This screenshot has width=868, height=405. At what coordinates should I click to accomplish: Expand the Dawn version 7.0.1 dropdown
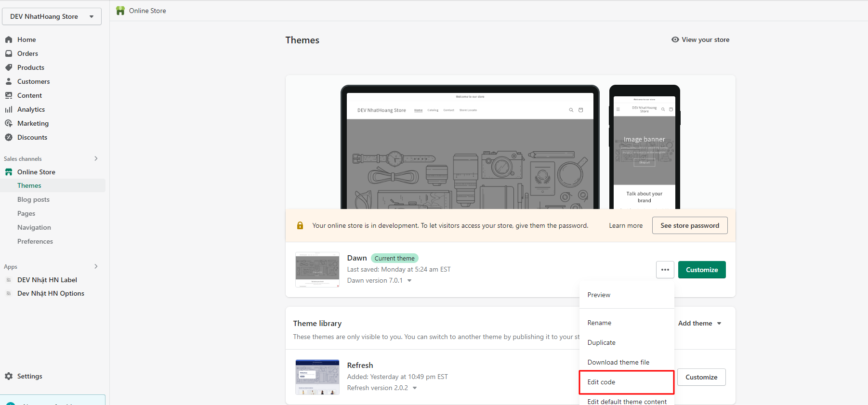click(409, 281)
